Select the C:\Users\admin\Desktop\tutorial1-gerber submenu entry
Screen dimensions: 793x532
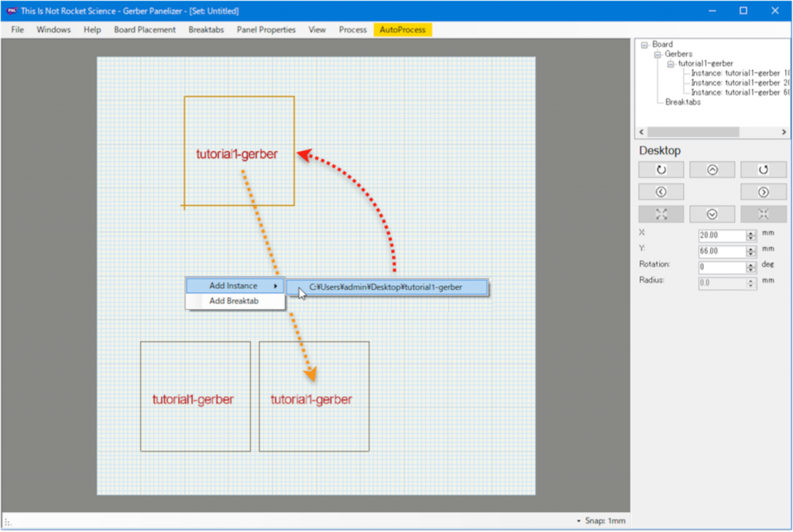[387, 287]
